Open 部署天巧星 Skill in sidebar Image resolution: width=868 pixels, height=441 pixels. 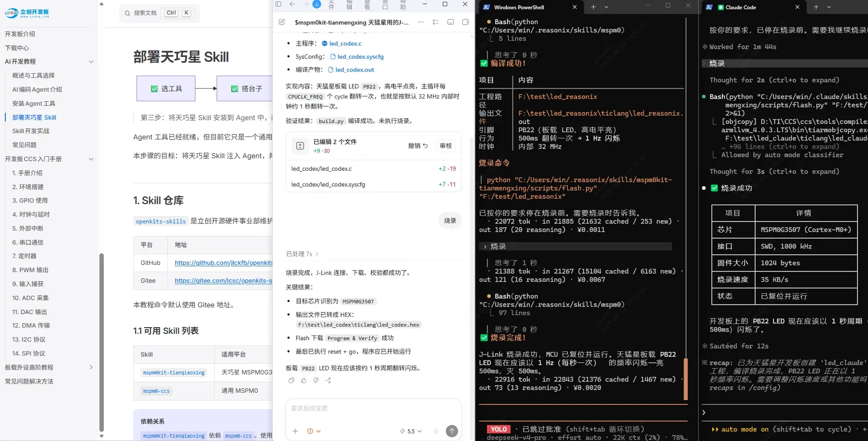[34, 117]
